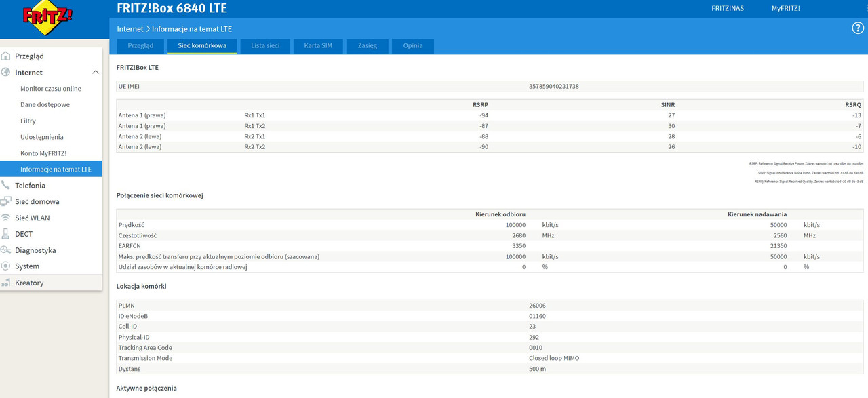
Task: Open Konto MyFRITZ! item
Action: pyautogui.click(x=43, y=153)
